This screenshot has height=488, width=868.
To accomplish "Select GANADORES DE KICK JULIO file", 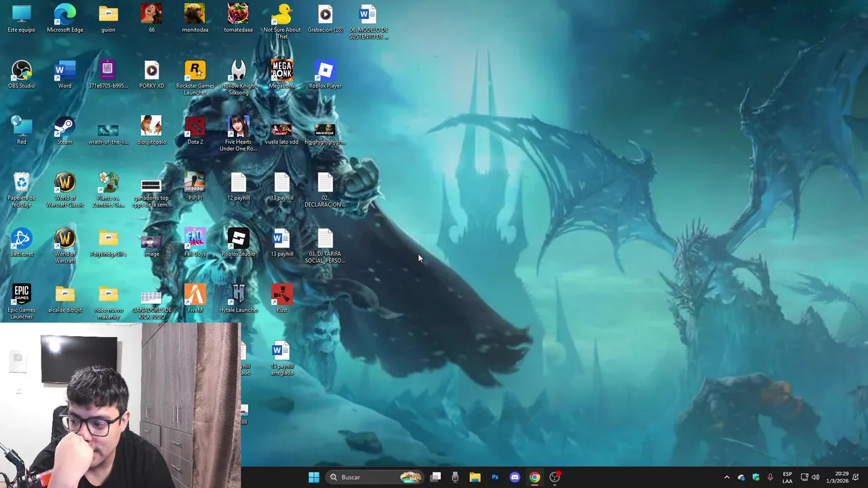I will pyautogui.click(x=151, y=305).
